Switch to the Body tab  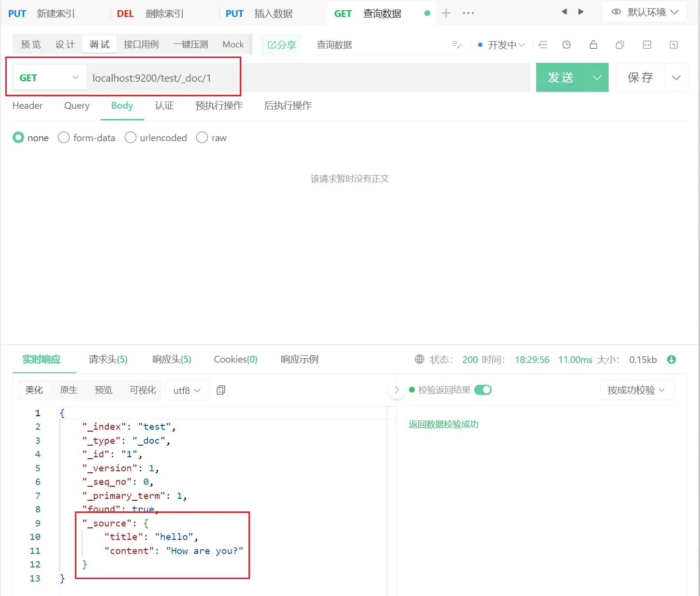122,105
